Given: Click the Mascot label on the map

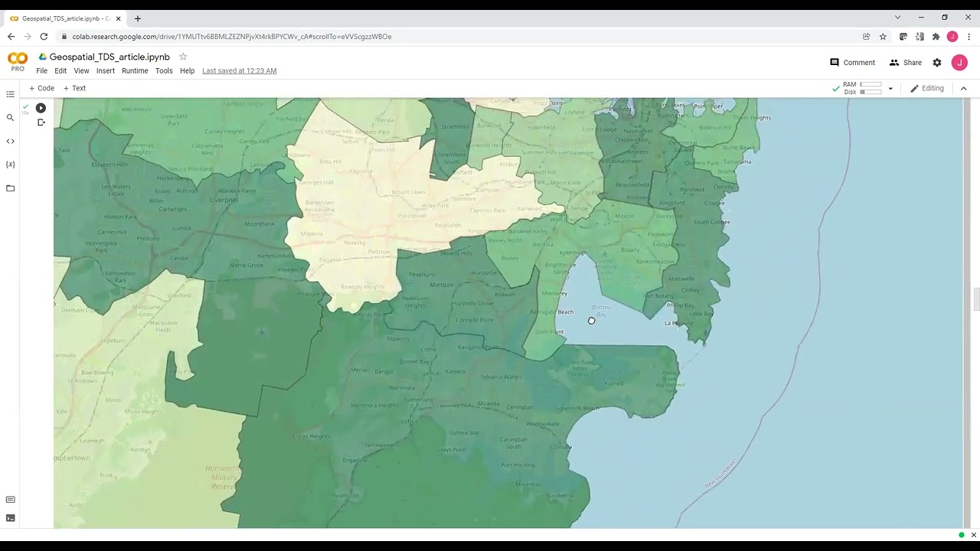Looking at the screenshot, I should (x=624, y=216).
